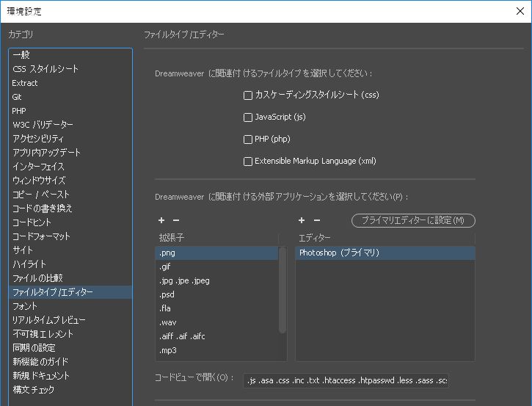
Task: Open the W3C バリデーター category
Action: click(x=70, y=125)
